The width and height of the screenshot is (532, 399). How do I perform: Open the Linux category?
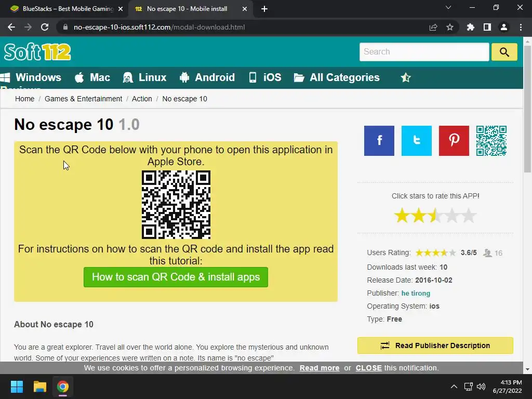click(x=144, y=77)
